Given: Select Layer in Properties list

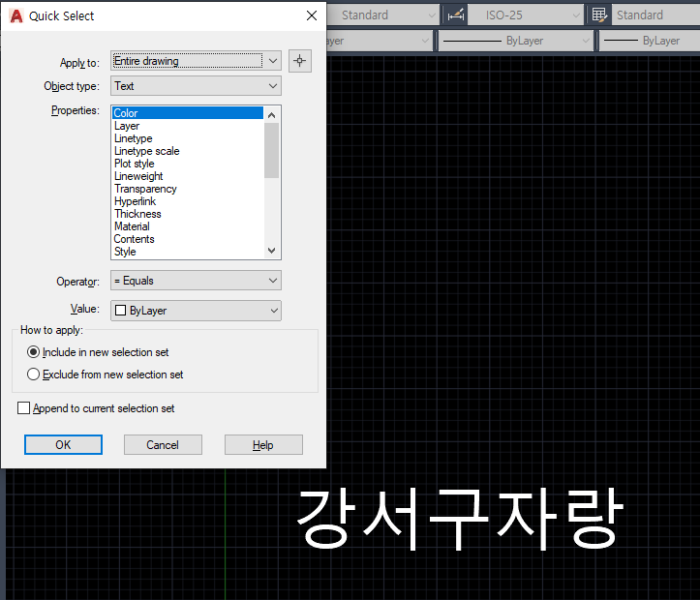Looking at the screenshot, I should click(x=188, y=126).
